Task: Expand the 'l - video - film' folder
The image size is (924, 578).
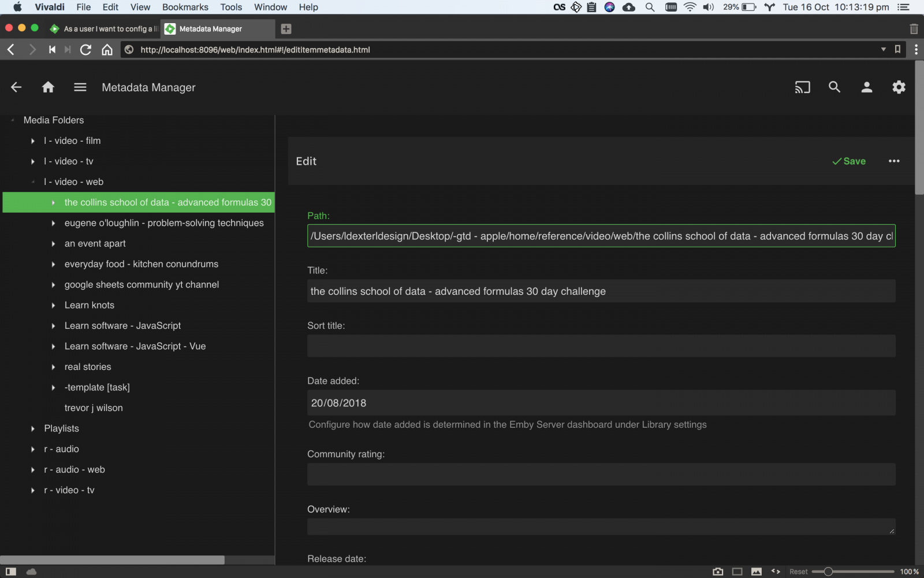Action: click(33, 141)
